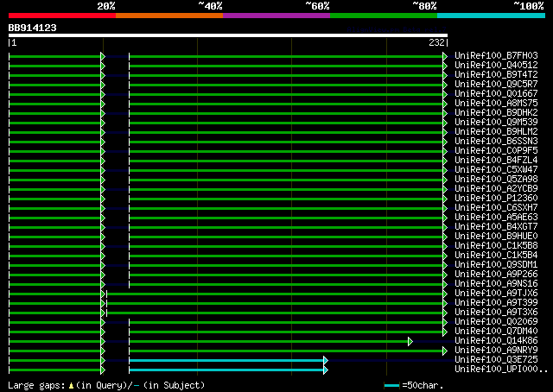Select label UniRef100_Q02069
The image size is (553, 392).
pyautogui.click(x=496, y=322)
